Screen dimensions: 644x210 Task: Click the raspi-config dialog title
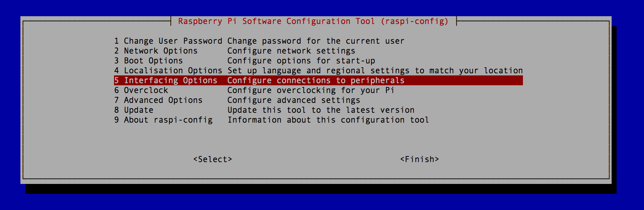pos(313,21)
